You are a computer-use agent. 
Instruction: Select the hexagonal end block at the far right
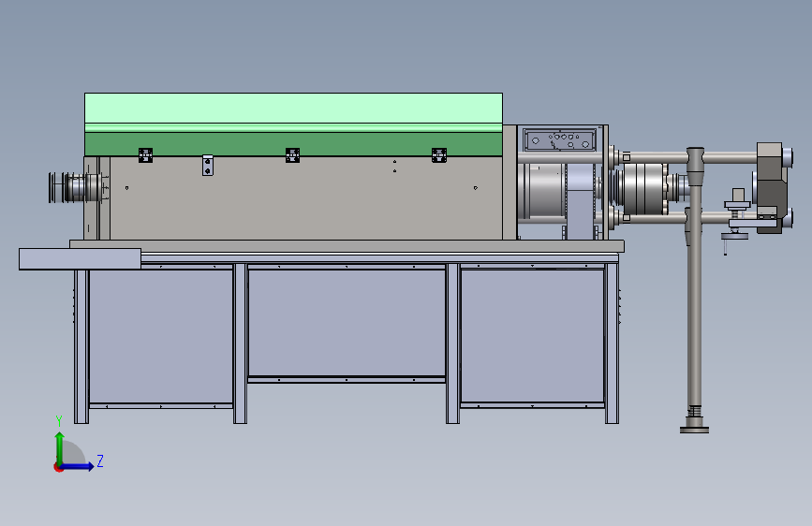pyautogui.click(x=772, y=188)
